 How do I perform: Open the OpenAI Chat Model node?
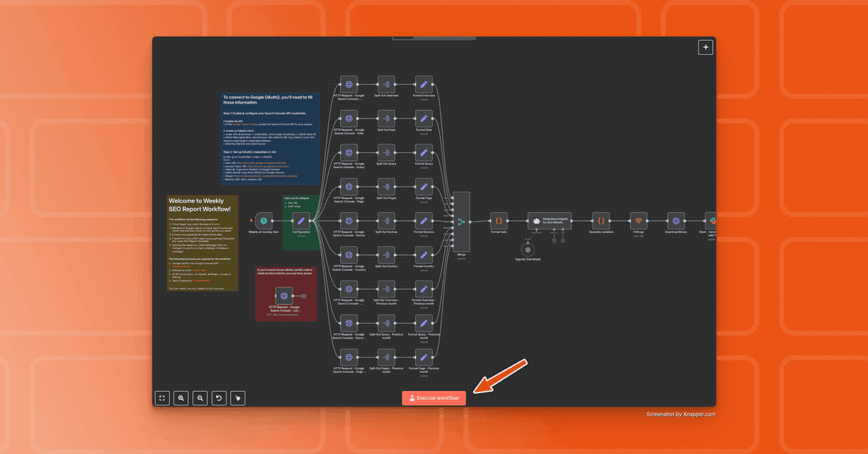pos(527,249)
